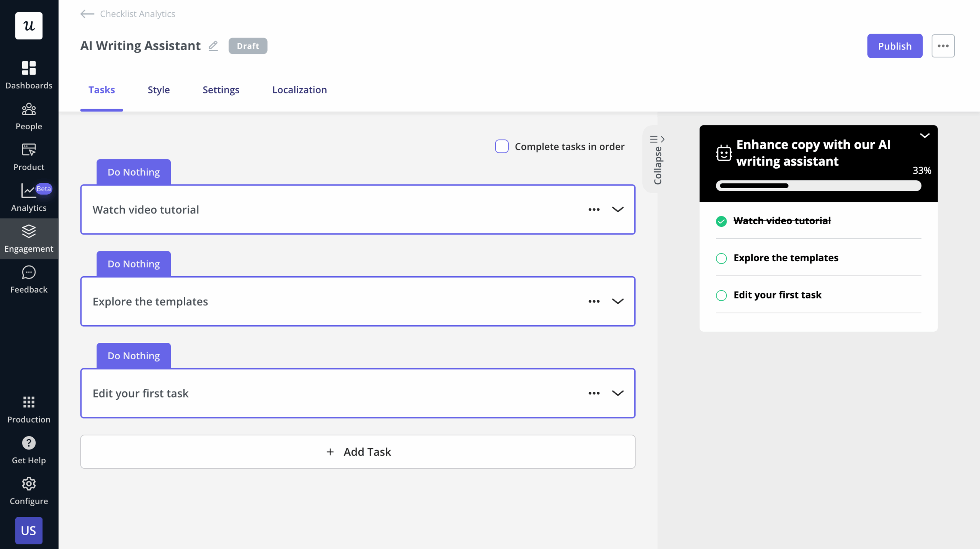Image resolution: width=980 pixels, height=549 pixels.
Task: Switch to the Style tab
Action: [158, 90]
